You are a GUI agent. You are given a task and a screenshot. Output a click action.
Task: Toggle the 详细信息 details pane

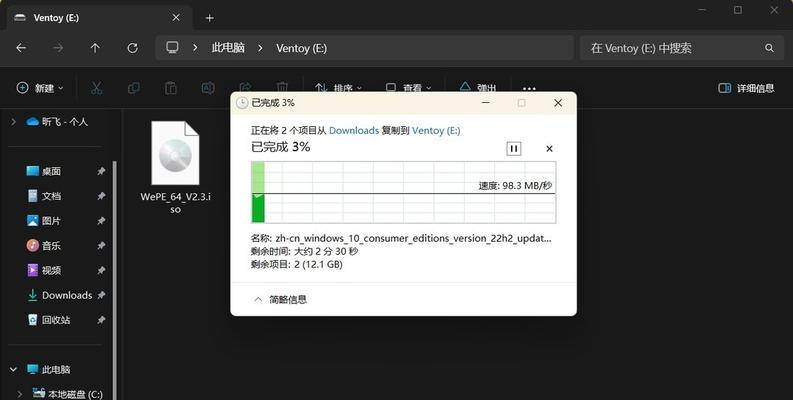click(746, 88)
